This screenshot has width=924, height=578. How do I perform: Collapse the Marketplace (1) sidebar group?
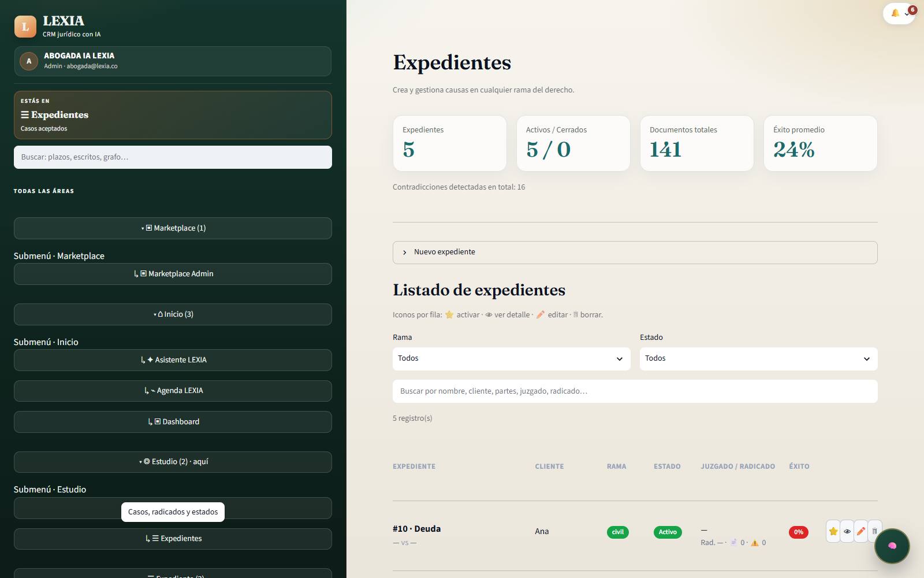[x=173, y=228]
